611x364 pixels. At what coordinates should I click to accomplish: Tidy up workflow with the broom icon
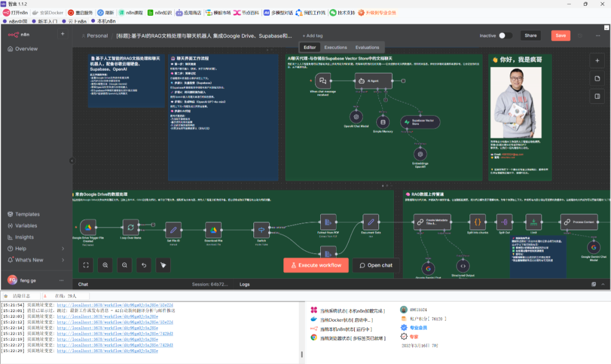(163, 265)
